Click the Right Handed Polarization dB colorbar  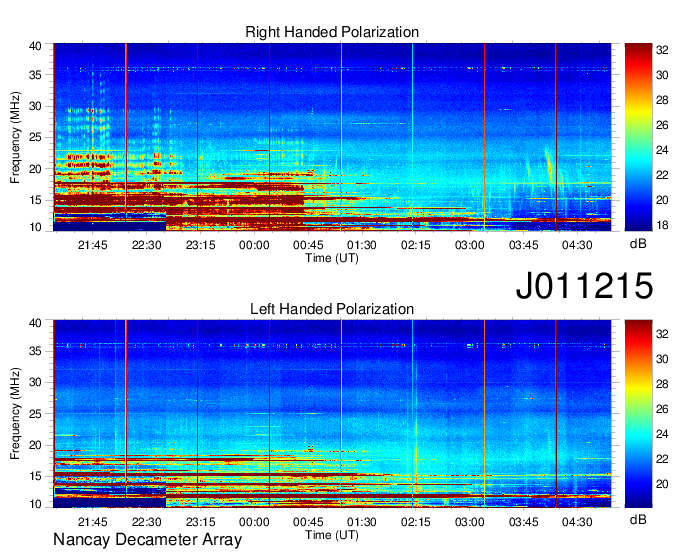tap(638, 137)
